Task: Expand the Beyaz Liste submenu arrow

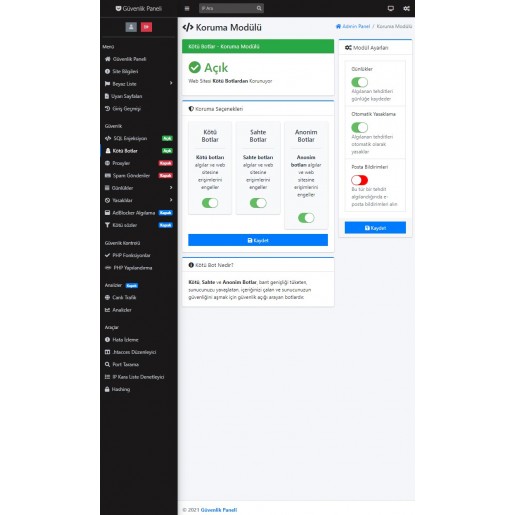Action: [171, 83]
